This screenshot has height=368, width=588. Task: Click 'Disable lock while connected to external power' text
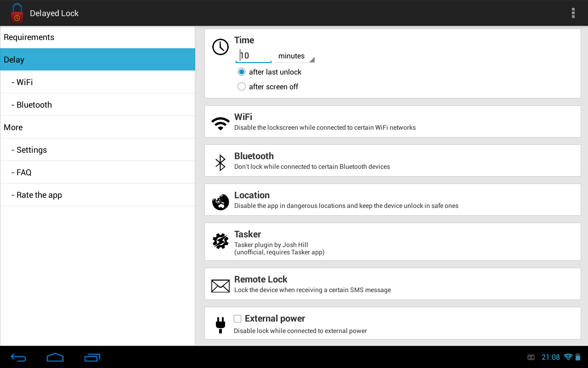click(x=300, y=331)
